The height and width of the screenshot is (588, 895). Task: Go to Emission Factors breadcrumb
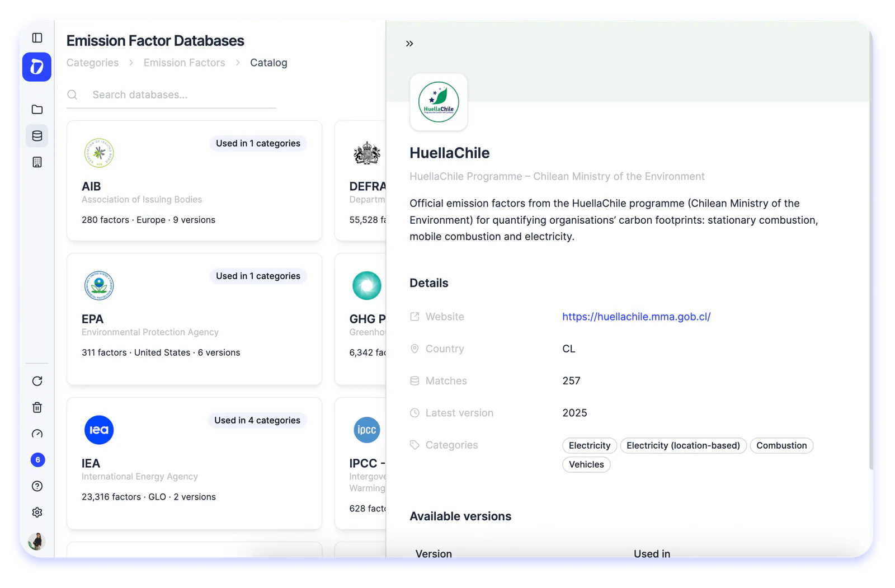[x=185, y=63]
